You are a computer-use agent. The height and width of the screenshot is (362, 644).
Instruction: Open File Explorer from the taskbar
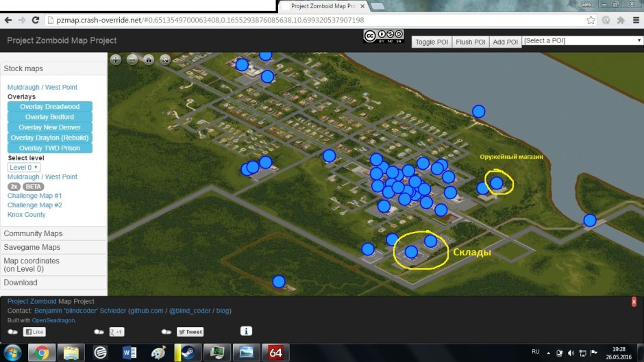pos(71,352)
